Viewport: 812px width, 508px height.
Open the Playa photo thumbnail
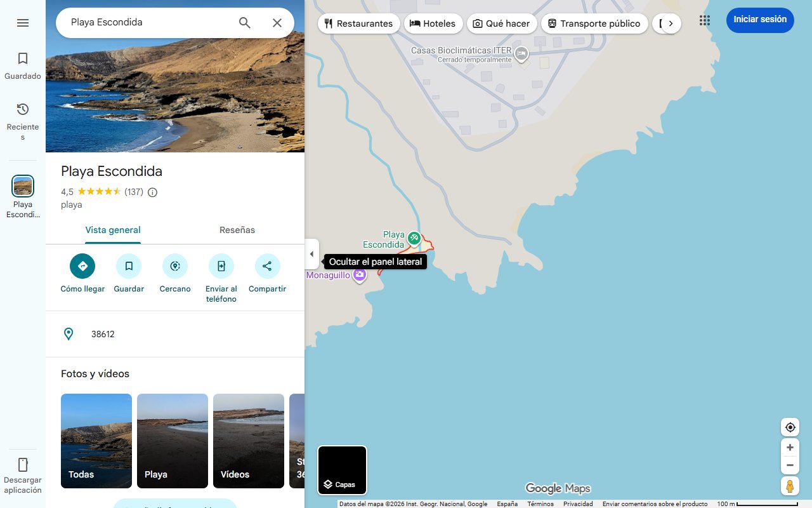(x=172, y=441)
